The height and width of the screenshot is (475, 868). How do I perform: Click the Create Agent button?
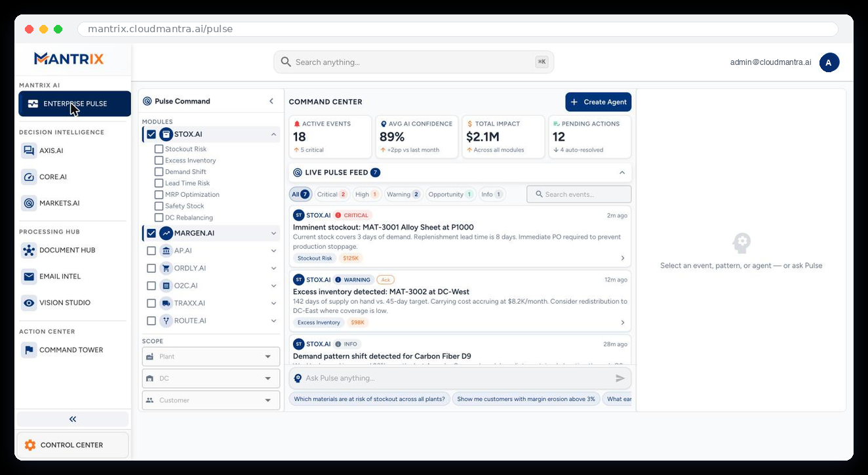599,102
